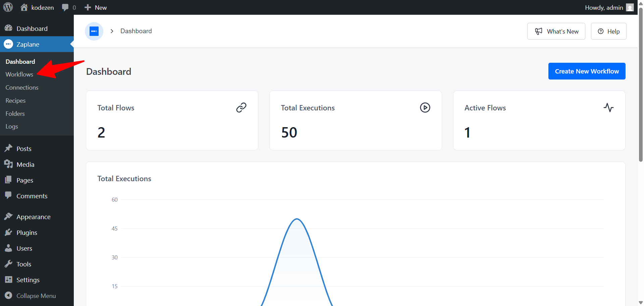Click the Tools wrench icon
The image size is (644, 306).
8,264
